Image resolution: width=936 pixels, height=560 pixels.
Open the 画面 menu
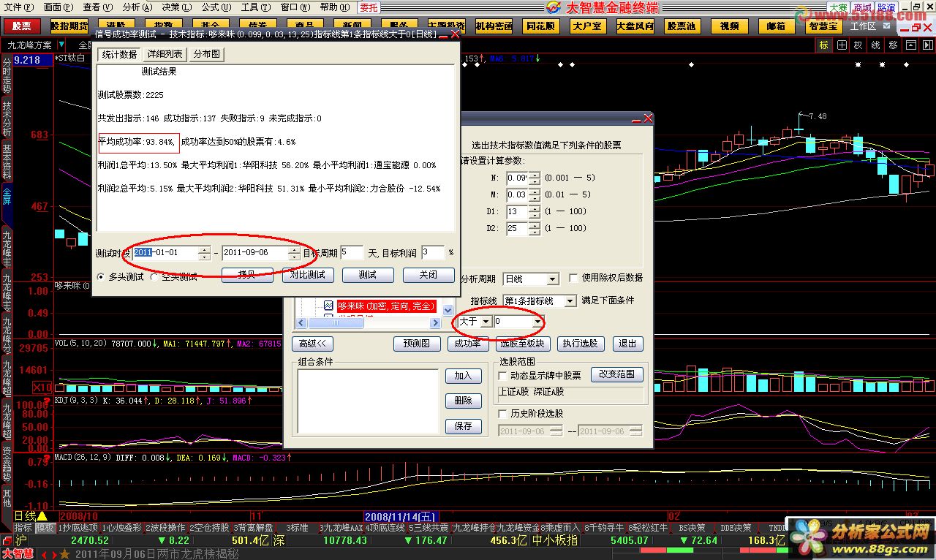pyautogui.click(x=58, y=7)
